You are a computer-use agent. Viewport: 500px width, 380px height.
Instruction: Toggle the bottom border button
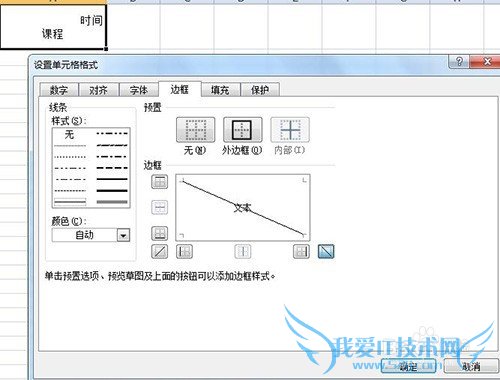click(x=159, y=233)
